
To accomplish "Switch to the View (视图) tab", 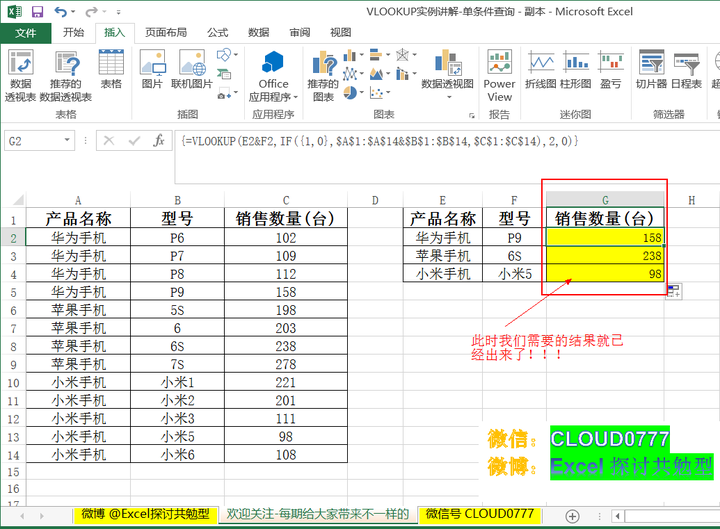I will point(341,32).
